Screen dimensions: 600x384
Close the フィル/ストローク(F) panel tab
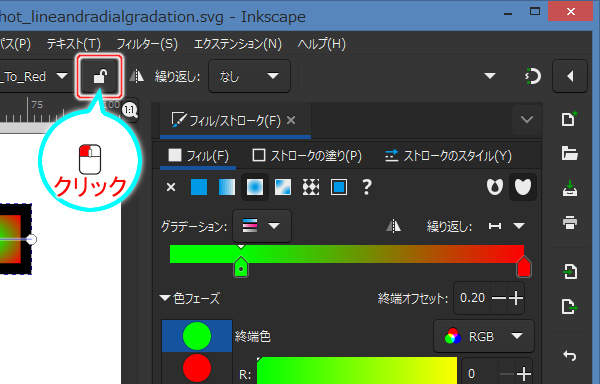(291, 120)
